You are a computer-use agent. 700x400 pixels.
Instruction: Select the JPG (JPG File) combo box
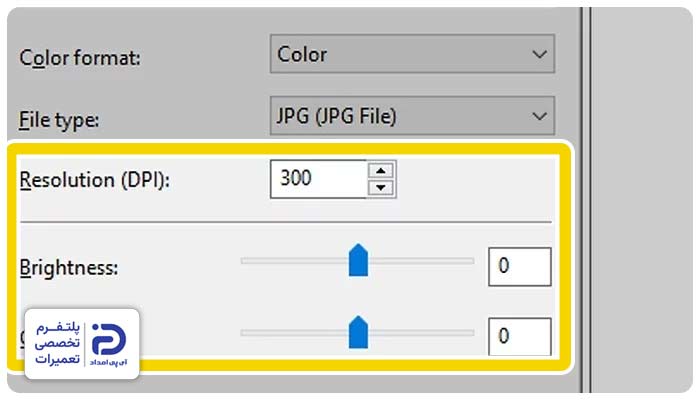pyautogui.click(x=400, y=116)
